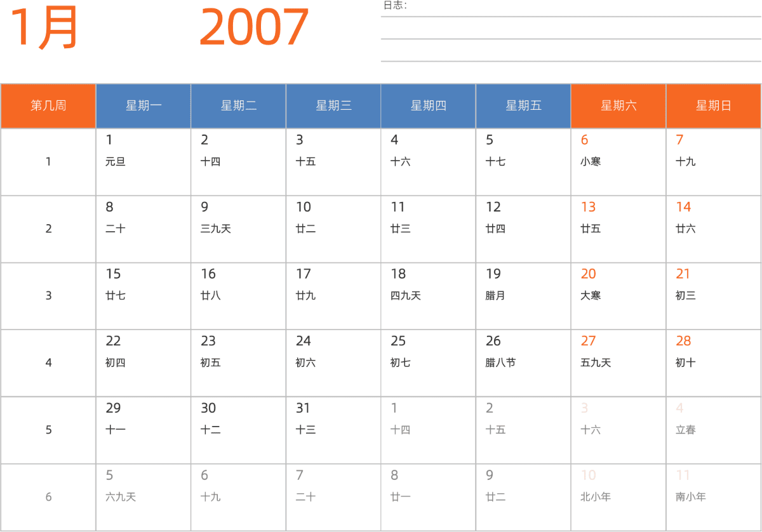Select date 29
The width and height of the screenshot is (762, 532).
point(113,408)
